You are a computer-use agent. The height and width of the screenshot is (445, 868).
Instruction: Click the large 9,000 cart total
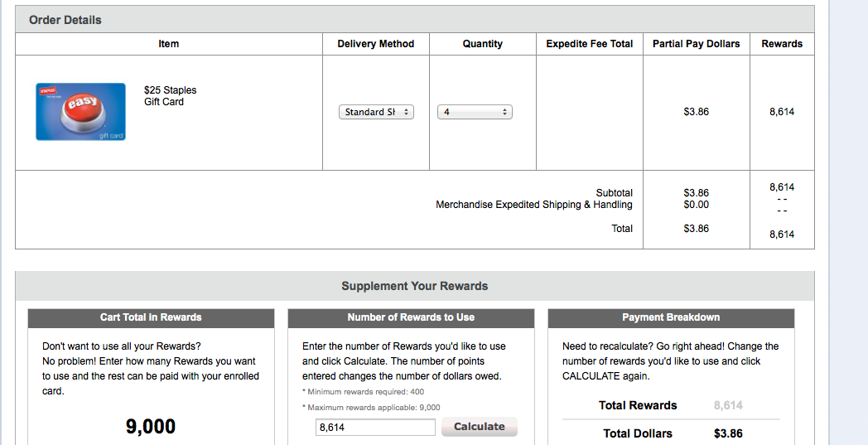tap(151, 427)
